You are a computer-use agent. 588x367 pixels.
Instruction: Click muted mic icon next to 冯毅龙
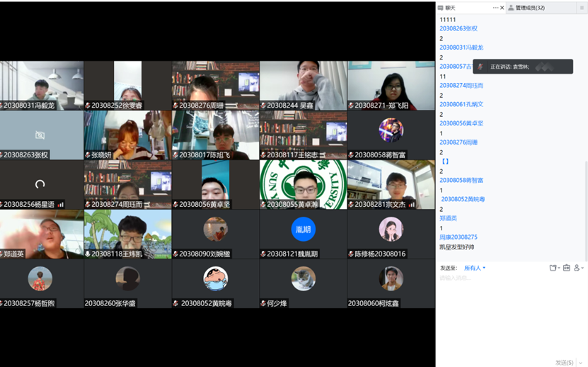[2, 106]
